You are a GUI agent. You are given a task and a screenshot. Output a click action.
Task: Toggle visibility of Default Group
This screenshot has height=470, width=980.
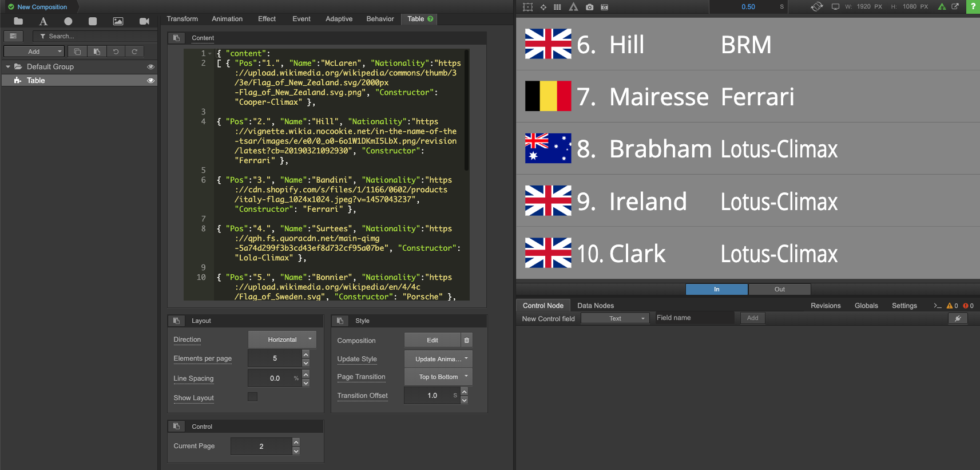[150, 67]
